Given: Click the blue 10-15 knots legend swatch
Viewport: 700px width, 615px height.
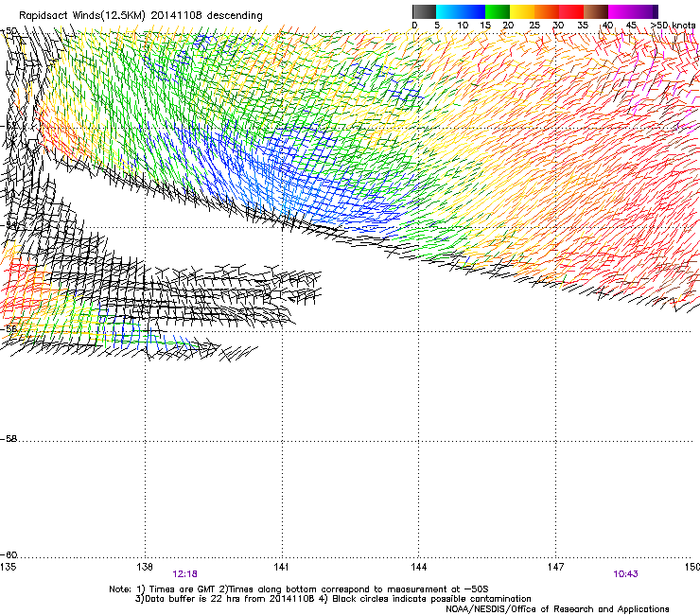Looking at the screenshot, I should (x=473, y=11).
